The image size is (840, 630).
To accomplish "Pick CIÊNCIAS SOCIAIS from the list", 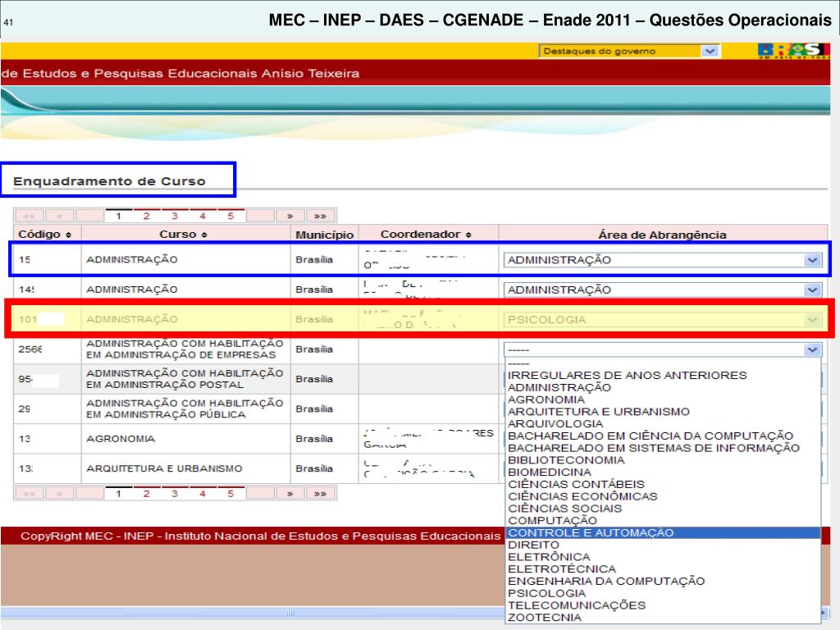I will click(x=663, y=509).
